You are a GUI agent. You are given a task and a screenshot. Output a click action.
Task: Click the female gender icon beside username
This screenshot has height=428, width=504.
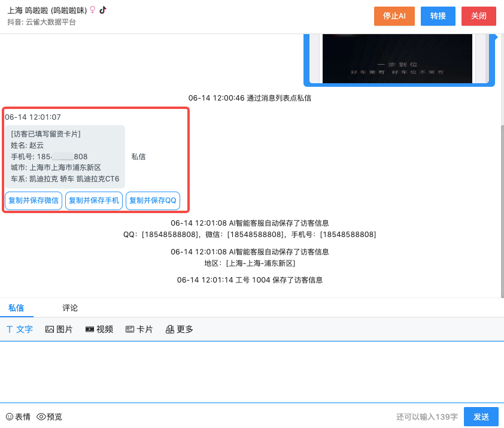(x=92, y=10)
